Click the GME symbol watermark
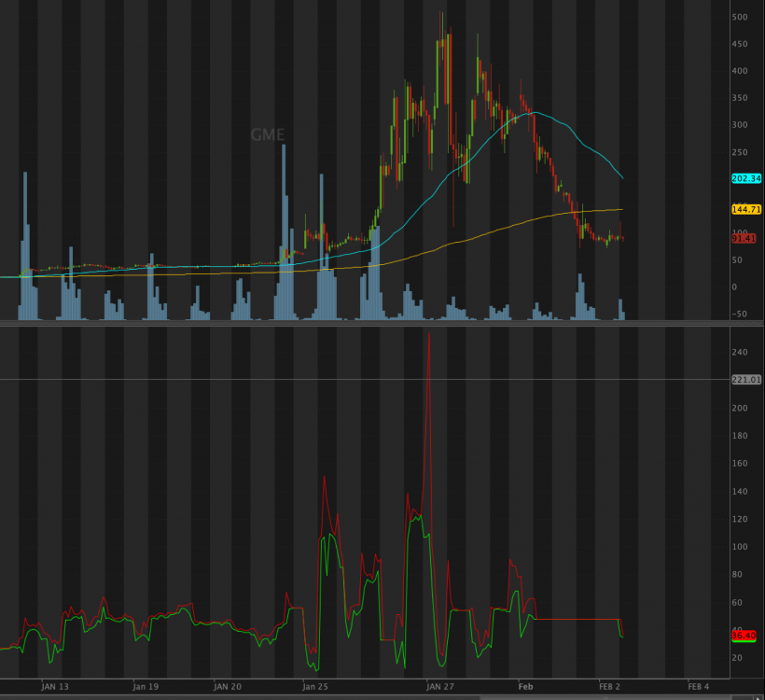765x700 pixels. pos(267,135)
